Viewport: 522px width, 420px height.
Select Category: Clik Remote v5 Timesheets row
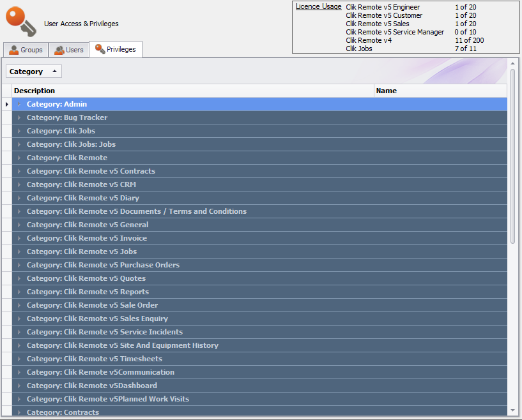(x=259, y=359)
